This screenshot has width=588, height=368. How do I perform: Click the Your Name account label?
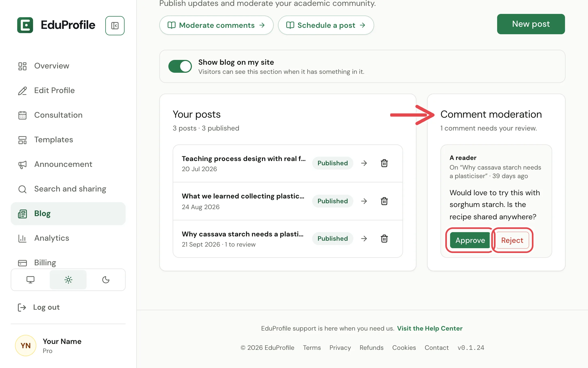pos(62,342)
